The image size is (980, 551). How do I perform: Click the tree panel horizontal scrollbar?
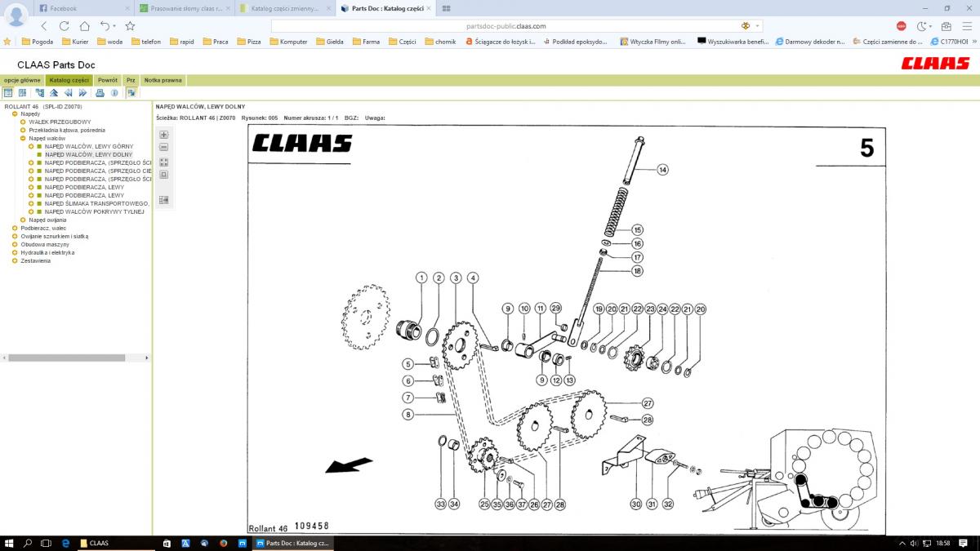(x=67, y=358)
